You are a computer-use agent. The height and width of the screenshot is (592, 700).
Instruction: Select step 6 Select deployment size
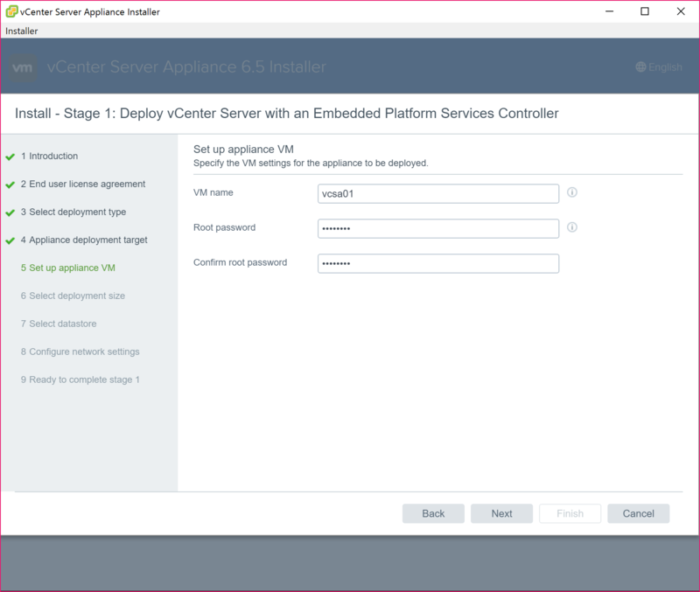tap(73, 296)
